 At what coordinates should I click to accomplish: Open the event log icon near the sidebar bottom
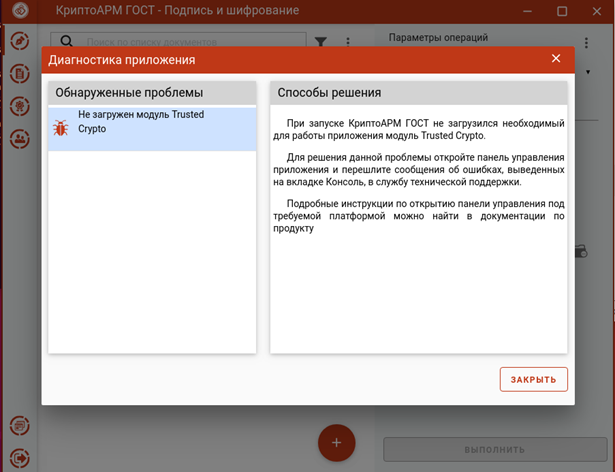20,425
